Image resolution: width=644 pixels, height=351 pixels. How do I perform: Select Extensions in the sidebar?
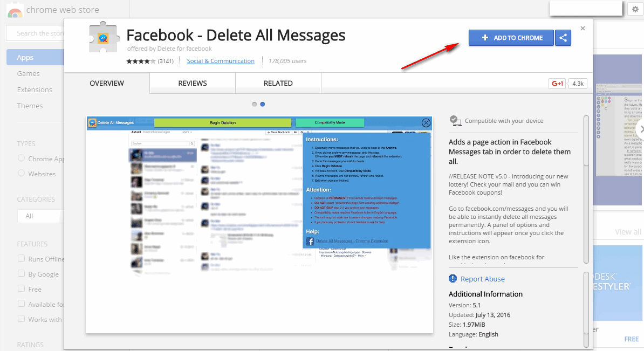point(35,90)
